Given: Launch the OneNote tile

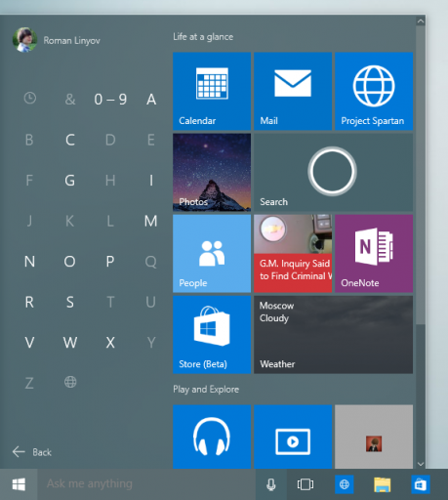Looking at the screenshot, I should [x=374, y=253].
